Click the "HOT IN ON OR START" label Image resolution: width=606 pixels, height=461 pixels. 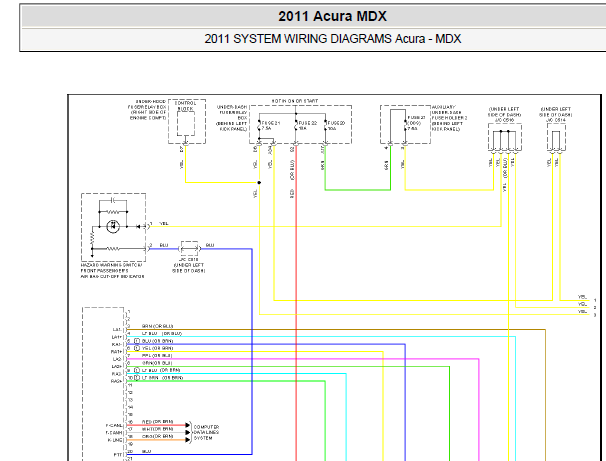click(x=294, y=101)
